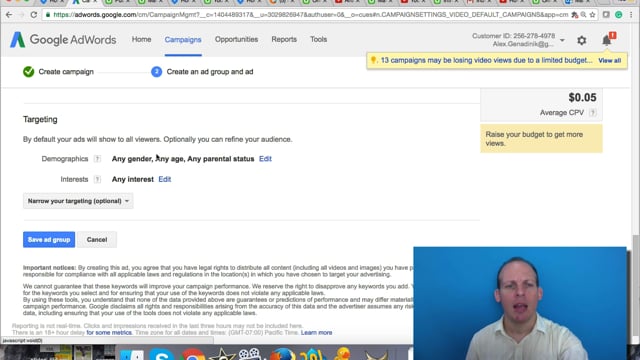The image size is (640, 360).
Task: Click the zoom magnifier icon in address bar
Action: [583, 15]
